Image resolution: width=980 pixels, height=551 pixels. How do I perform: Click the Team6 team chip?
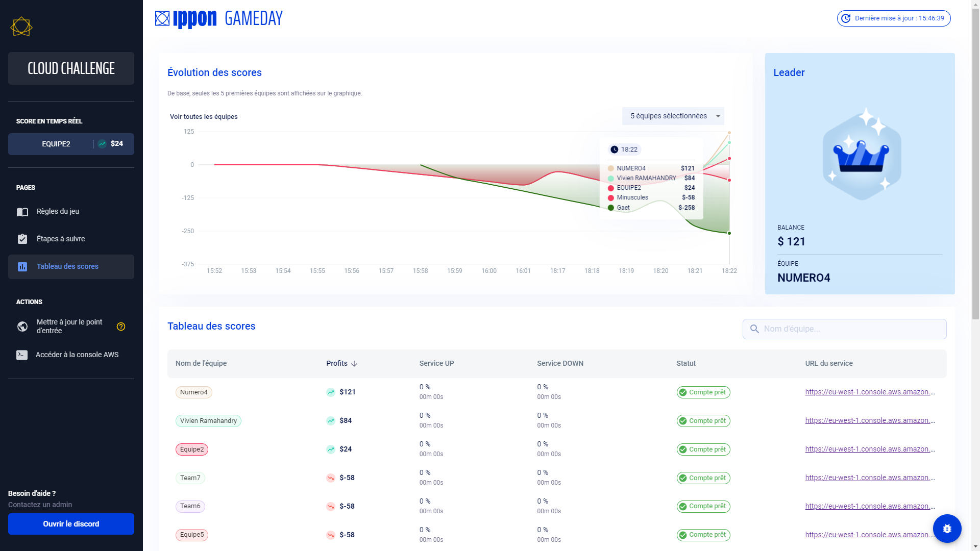pos(190,506)
